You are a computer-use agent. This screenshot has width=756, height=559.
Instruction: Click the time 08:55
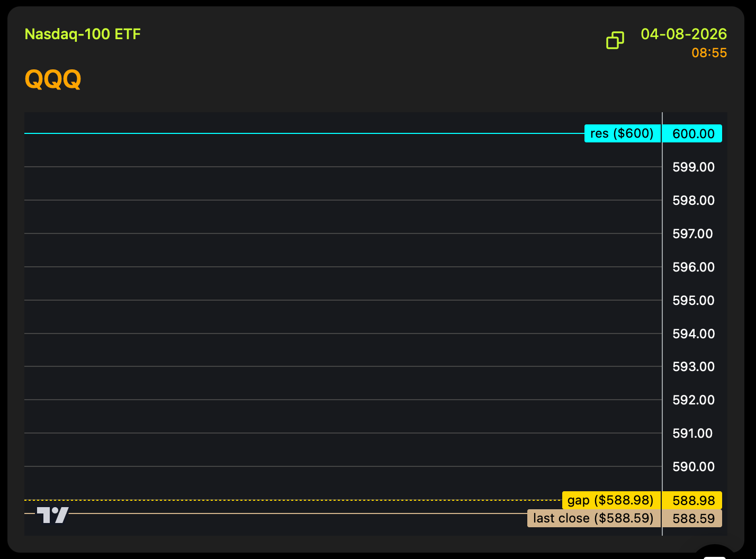[709, 53]
